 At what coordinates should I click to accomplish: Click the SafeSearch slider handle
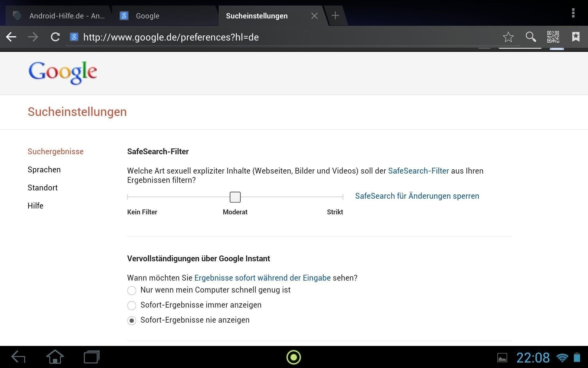[x=235, y=197]
